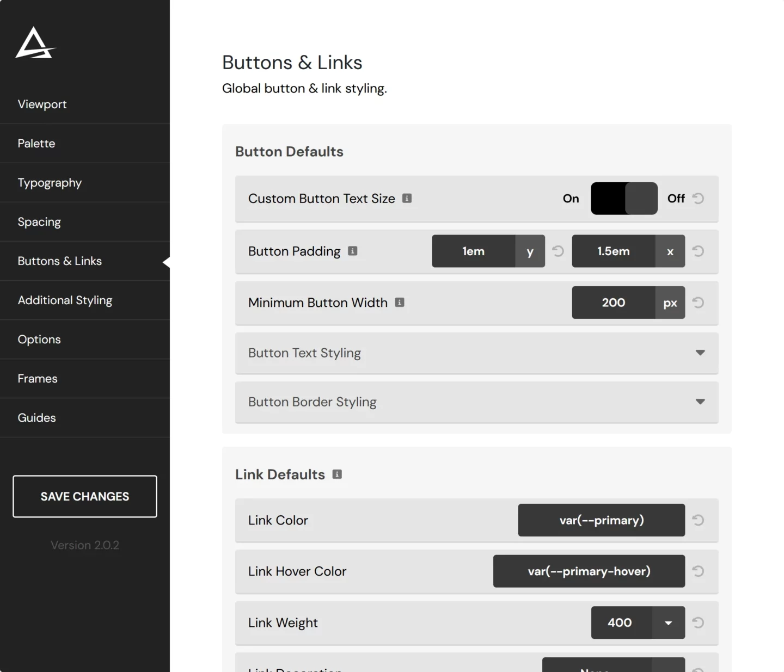Click the px unit of Minimum Button Width
This screenshot has height=672, width=784.
tap(670, 302)
